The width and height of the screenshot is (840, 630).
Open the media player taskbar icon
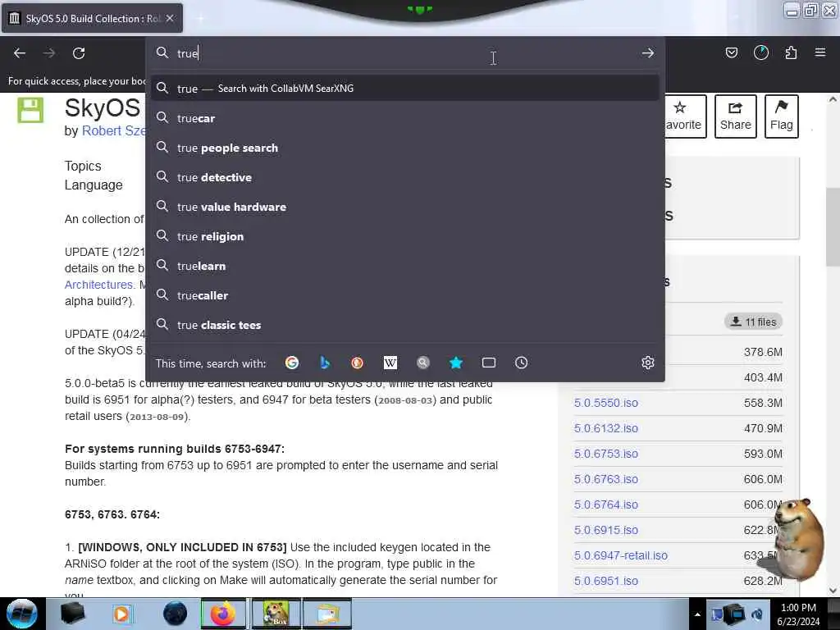(x=121, y=614)
